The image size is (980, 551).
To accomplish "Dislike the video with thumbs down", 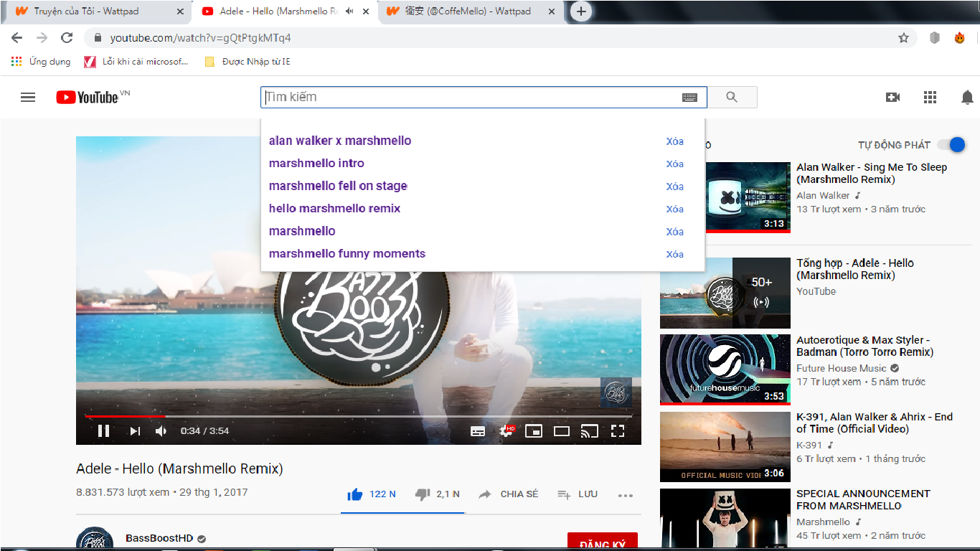I will [x=437, y=494].
